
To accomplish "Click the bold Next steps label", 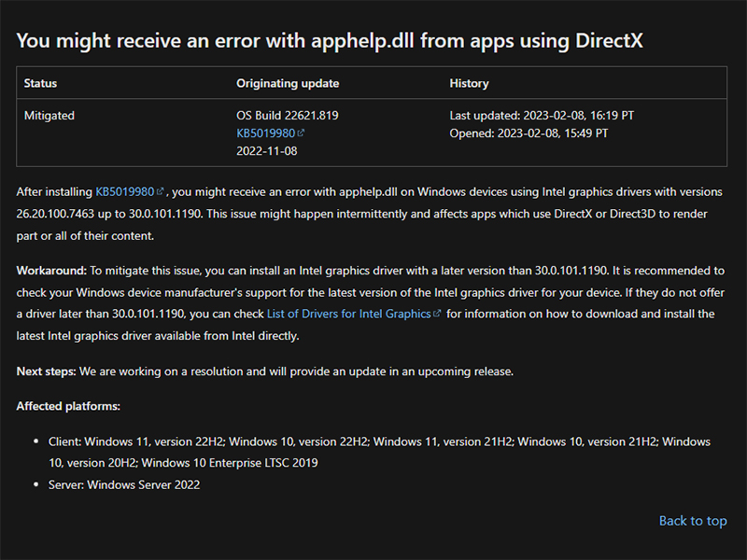I will (47, 371).
